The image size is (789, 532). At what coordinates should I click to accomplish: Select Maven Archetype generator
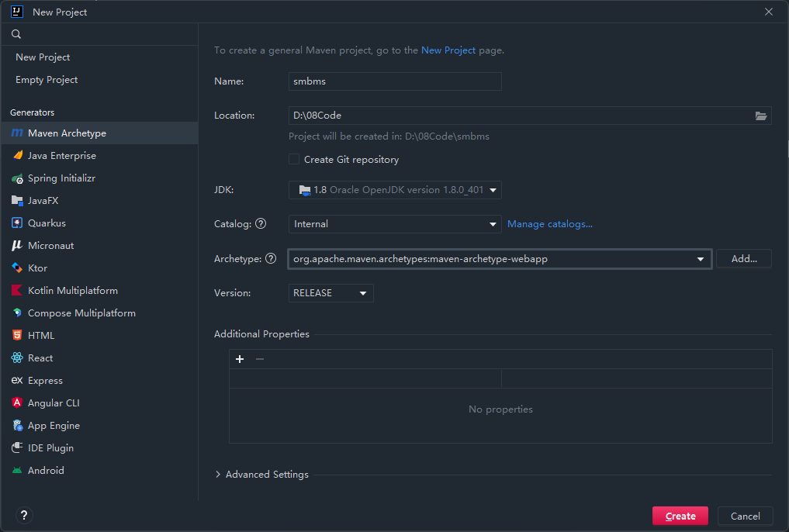coord(99,133)
